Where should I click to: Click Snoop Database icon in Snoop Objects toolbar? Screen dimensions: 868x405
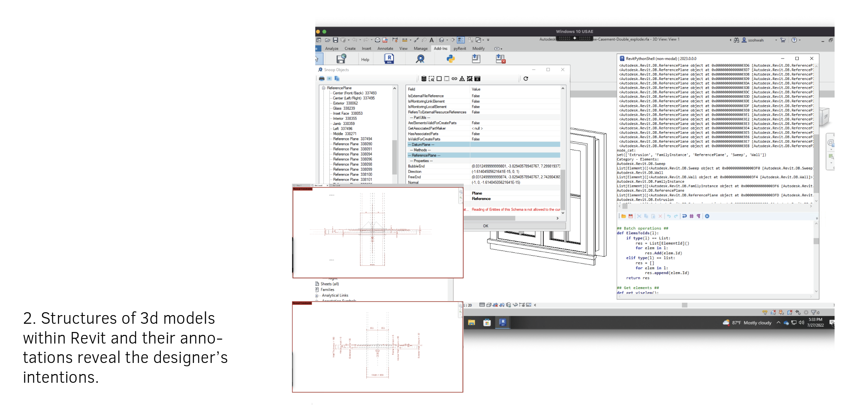tap(424, 78)
